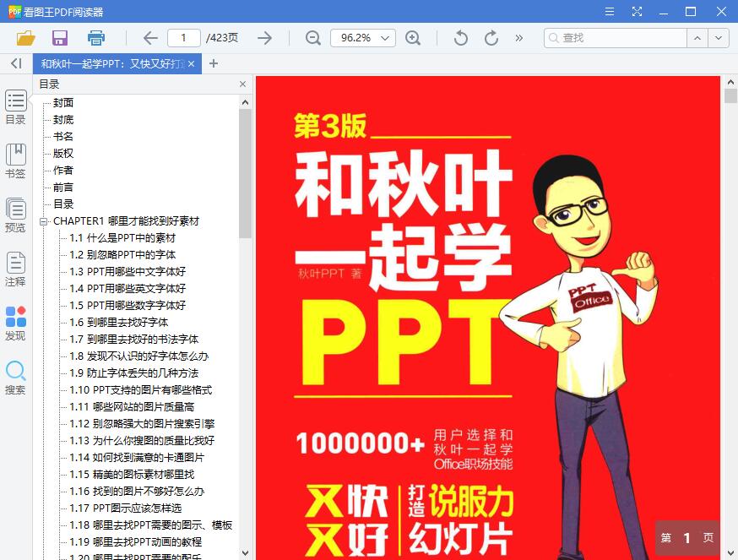Open section 1.18 哪里去找PPT需要的图示、模板
Screen dimensions: 738x560
click(x=151, y=525)
